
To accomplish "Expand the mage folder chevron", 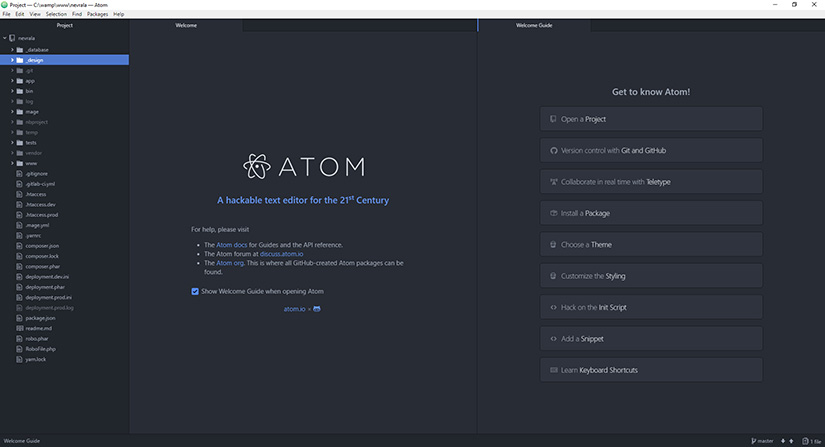I will 12,111.
